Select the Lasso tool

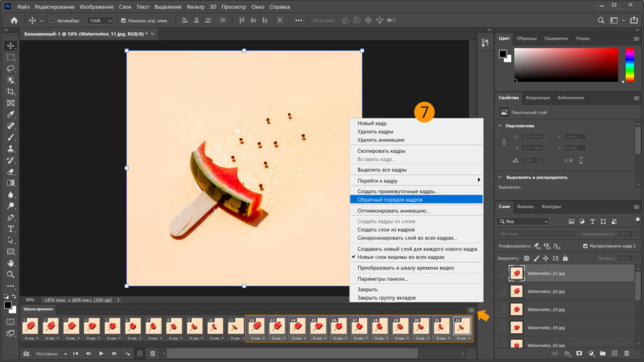pyautogui.click(x=11, y=68)
